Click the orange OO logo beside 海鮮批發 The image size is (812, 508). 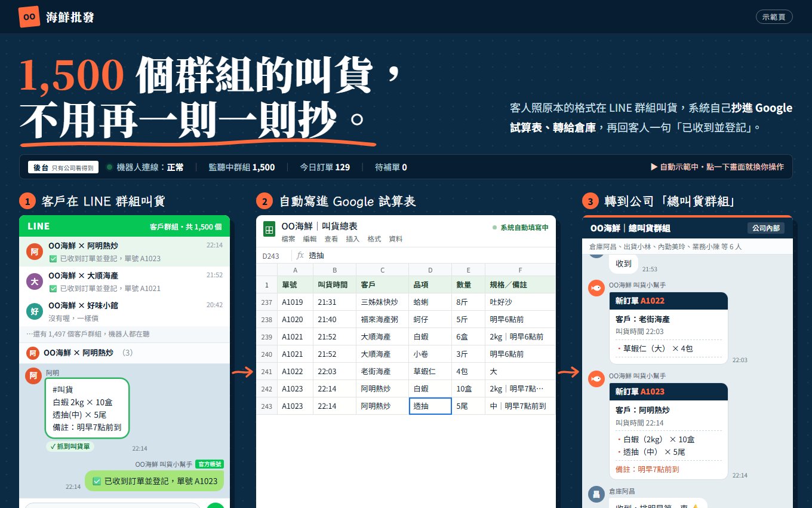pyautogui.click(x=29, y=17)
